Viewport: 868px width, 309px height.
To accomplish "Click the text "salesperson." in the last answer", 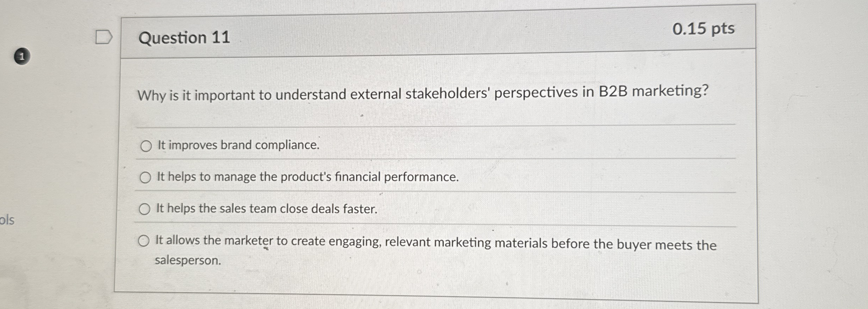I will point(187,260).
